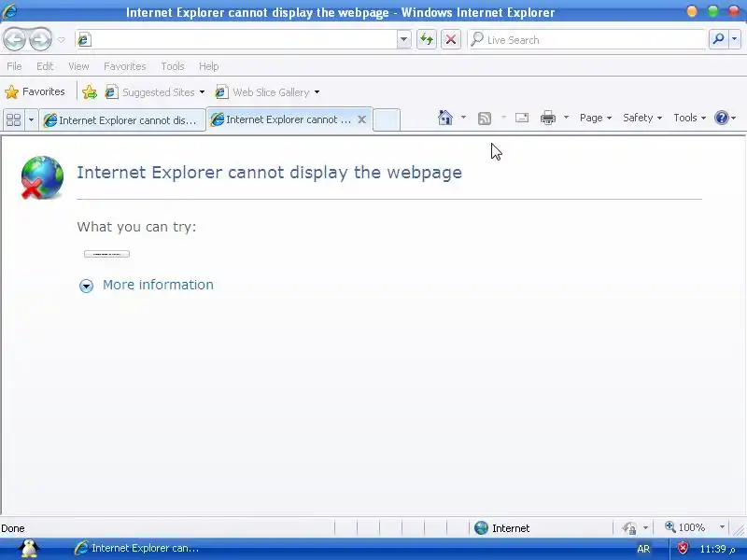Go forward with the Forward arrow button
This screenshot has width=747, height=560.
coord(40,39)
